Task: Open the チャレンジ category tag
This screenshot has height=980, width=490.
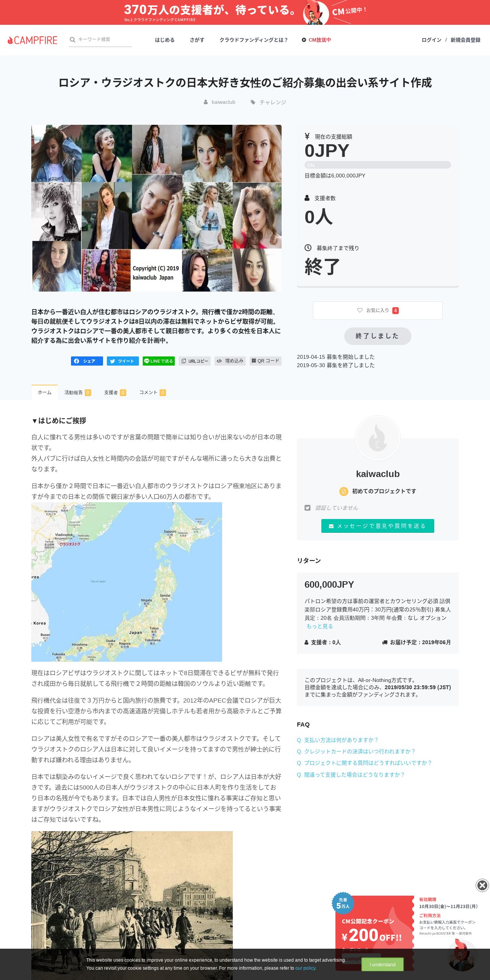Action: click(x=272, y=102)
